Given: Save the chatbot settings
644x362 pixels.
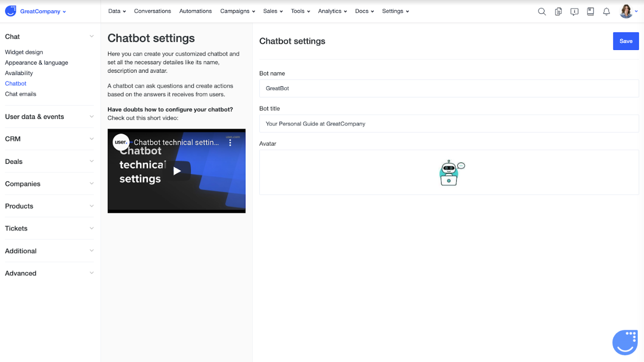Looking at the screenshot, I should [x=625, y=41].
